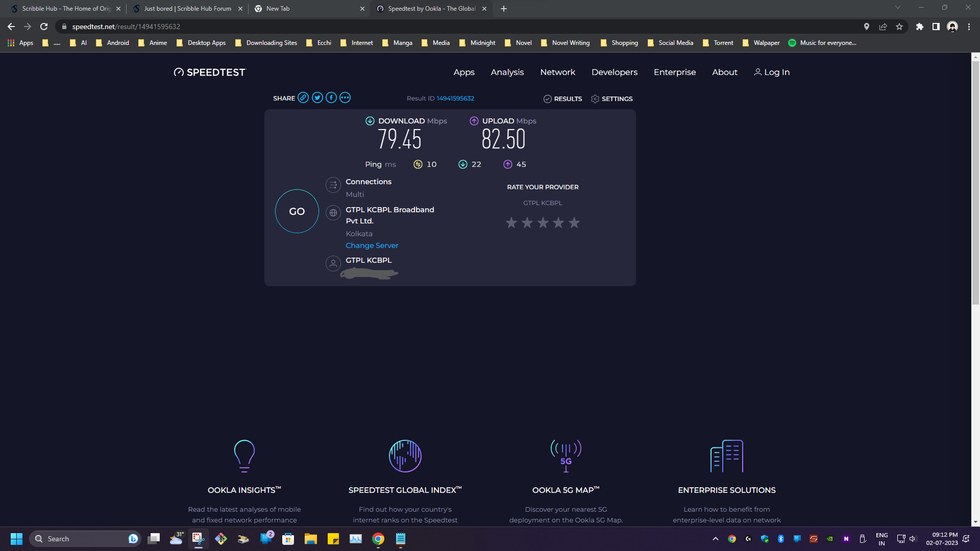The height and width of the screenshot is (551, 980).
Task: Click the Connections globe icon next to Multi
Action: point(333,185)
